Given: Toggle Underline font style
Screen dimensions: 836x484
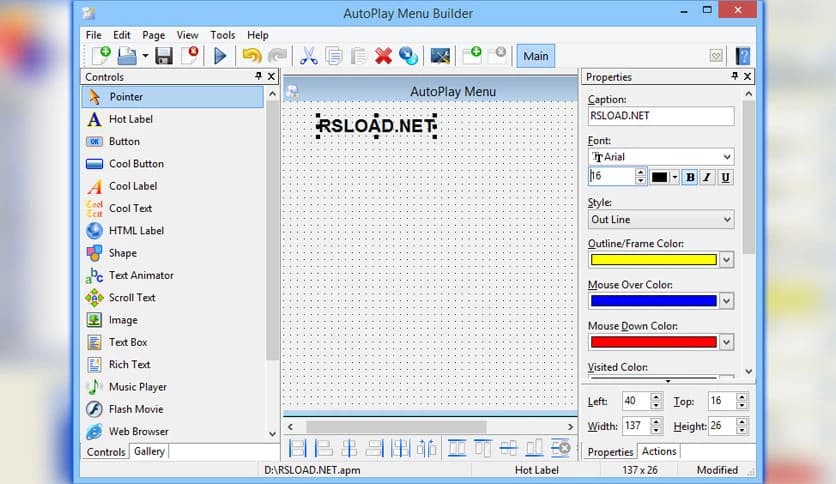Looking at the screenshot, I should click(x=725, y=178).
